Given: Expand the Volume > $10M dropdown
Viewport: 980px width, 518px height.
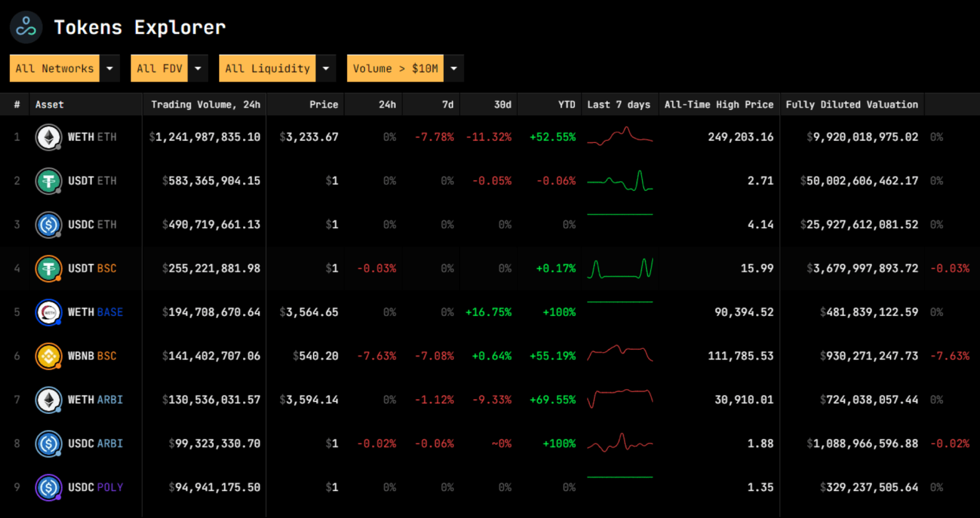Looking at the screenshot, I should tap(454, 68).
